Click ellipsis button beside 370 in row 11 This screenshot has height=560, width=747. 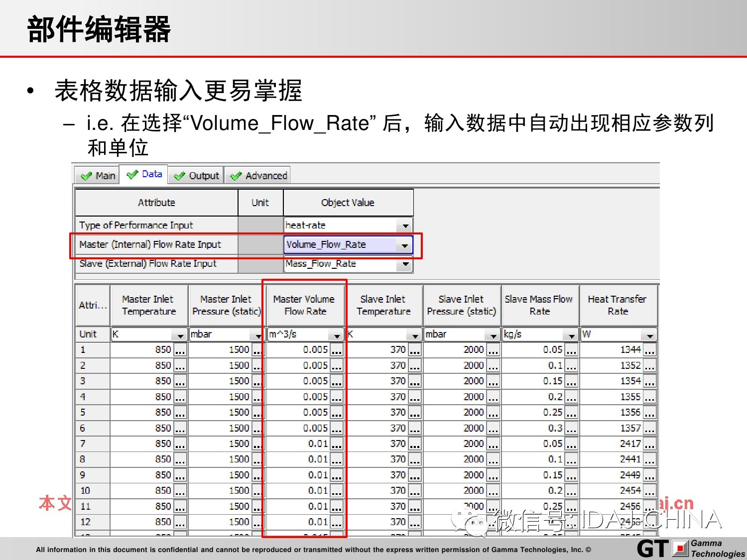415,507
